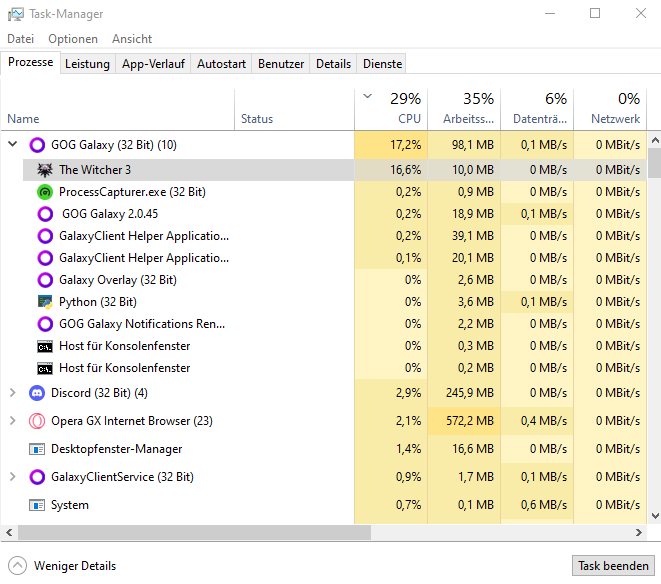Click the Weniger Details circle arrow icon

[x=17, y=565]
